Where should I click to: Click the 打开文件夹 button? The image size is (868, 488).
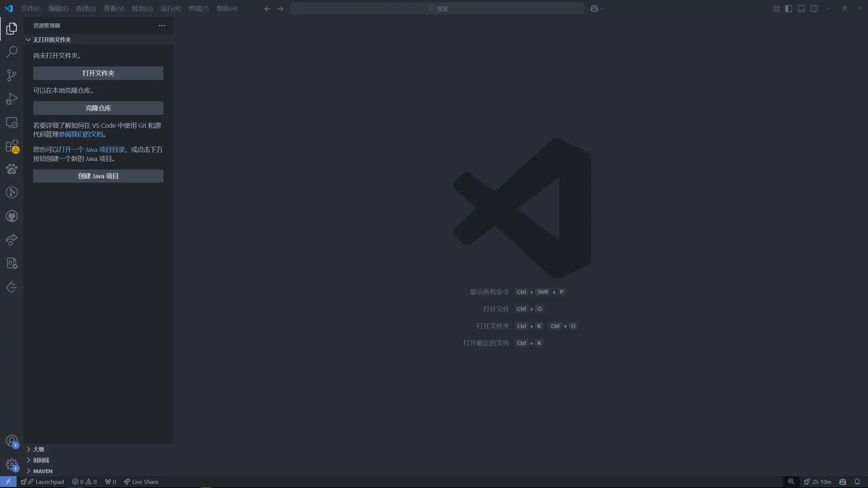pos(98,73)
